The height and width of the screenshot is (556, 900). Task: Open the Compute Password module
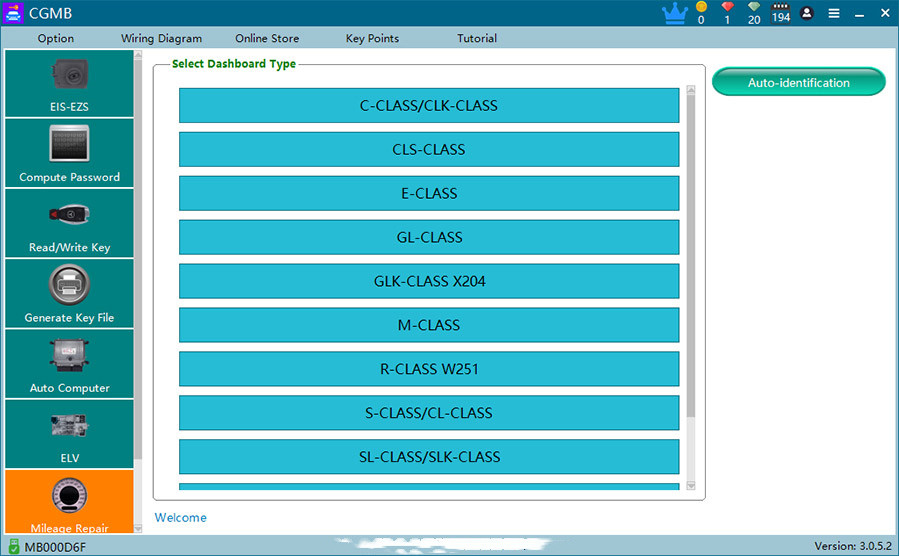69,153
